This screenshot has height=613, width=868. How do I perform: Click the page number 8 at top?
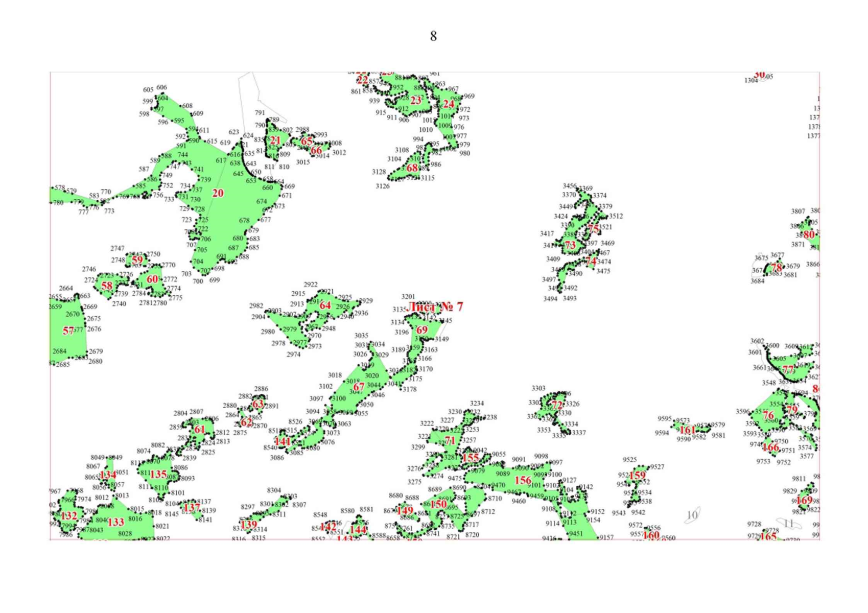pyautogui.click(x=433, y=36)
